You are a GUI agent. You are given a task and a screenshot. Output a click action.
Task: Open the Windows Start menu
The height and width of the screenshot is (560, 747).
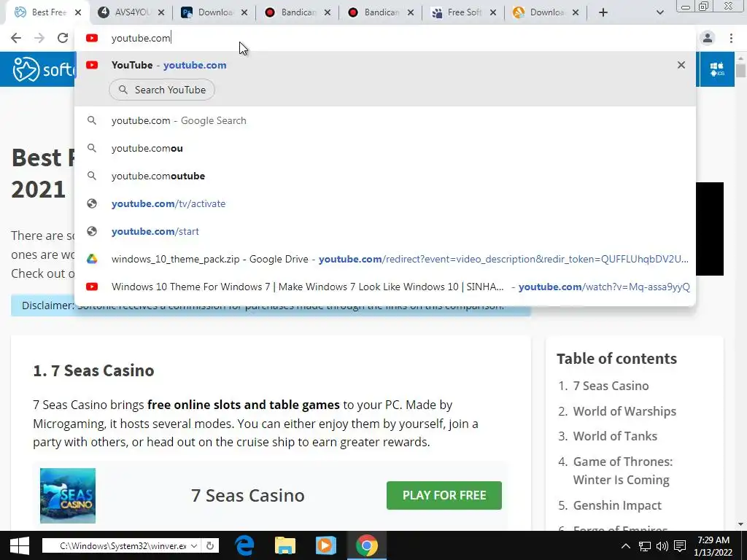point(19,545)
